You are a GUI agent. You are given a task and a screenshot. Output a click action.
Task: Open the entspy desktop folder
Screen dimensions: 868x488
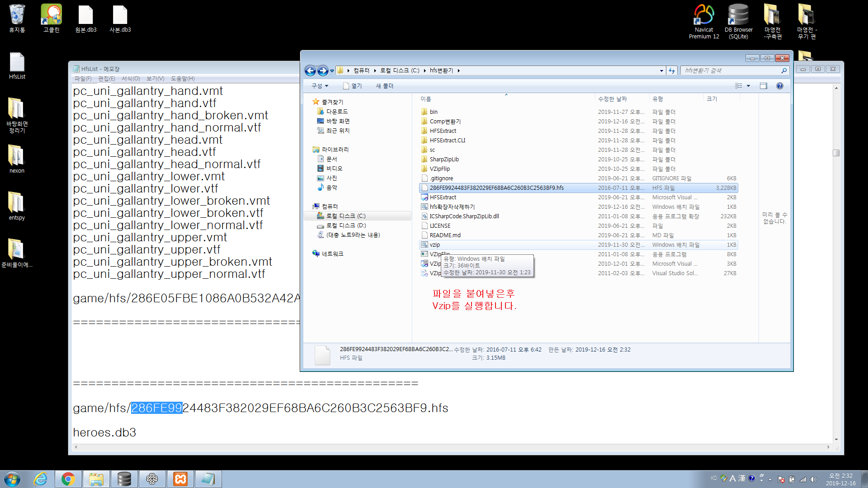[x=17, y=206]
